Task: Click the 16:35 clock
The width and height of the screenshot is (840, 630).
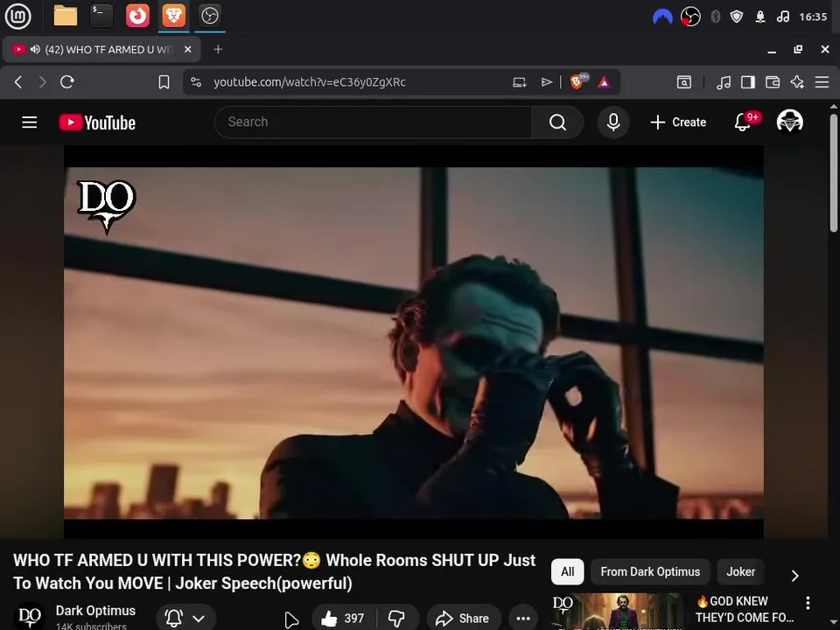Action: 813,17
